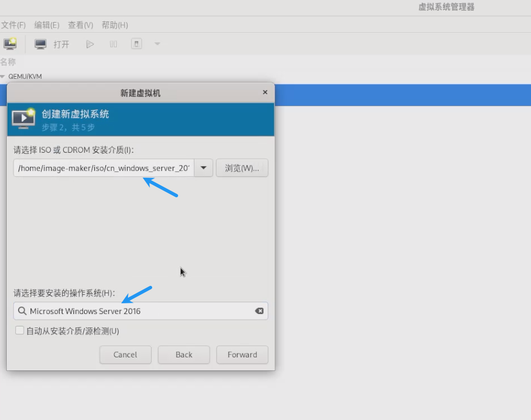
Task: Click the ISO path input field
Action: point(104,168)
